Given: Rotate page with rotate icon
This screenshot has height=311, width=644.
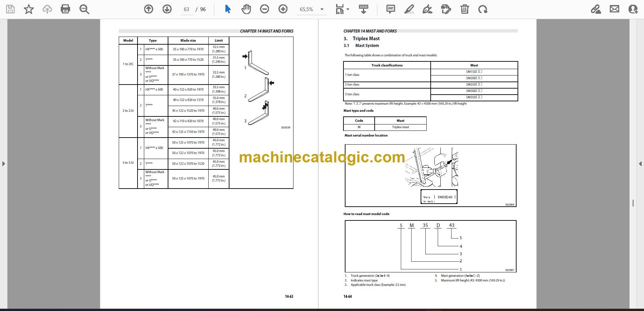Looking at the screenshot, I should (x=483, y=9).
